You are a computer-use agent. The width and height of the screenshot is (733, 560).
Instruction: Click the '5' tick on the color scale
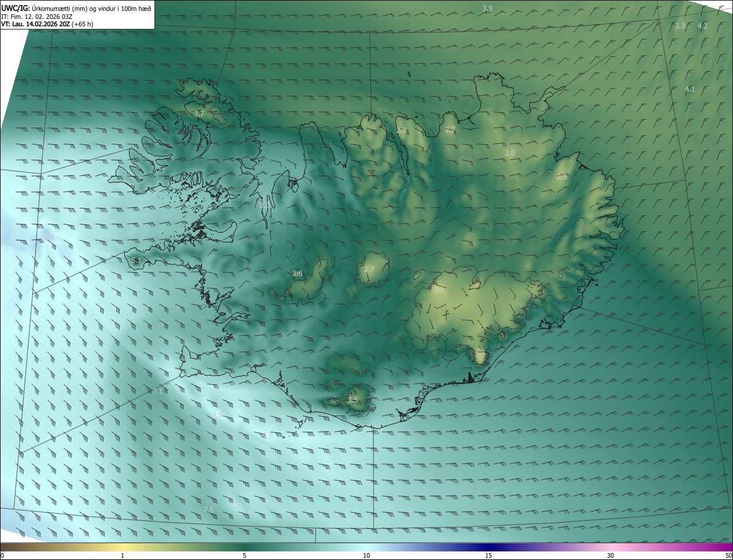click(245, 555)
